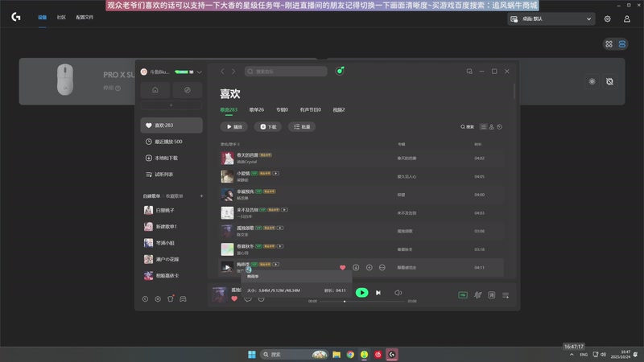This screenshot has height=362, width=644.
Task: Click the volume speaker icon in player bar
Action: pos(398,293)
